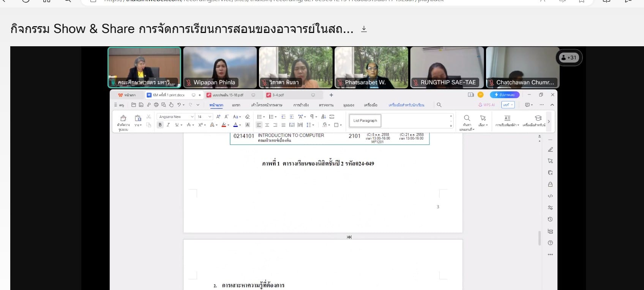Open the font size 14 dropdown

tap(210, 117)
